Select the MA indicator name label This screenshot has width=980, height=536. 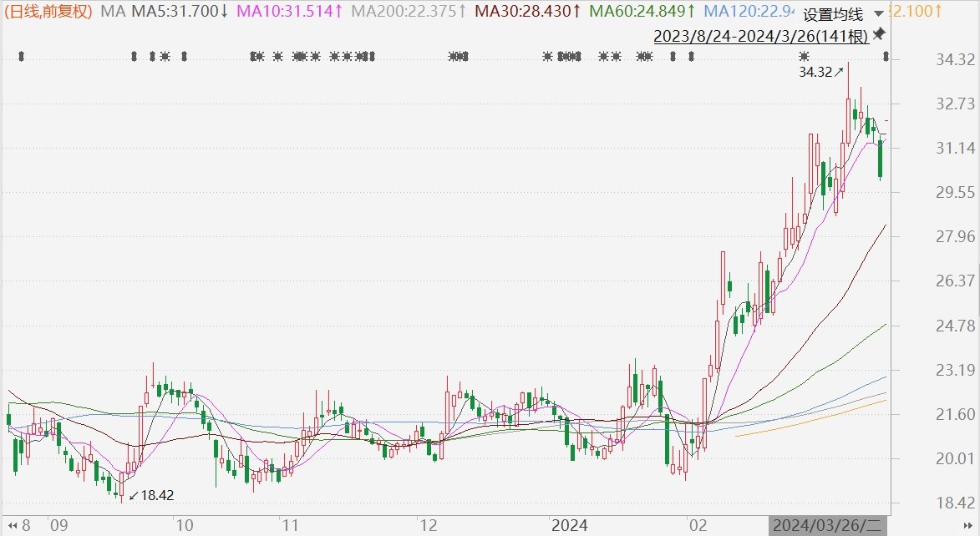[113, 11]
